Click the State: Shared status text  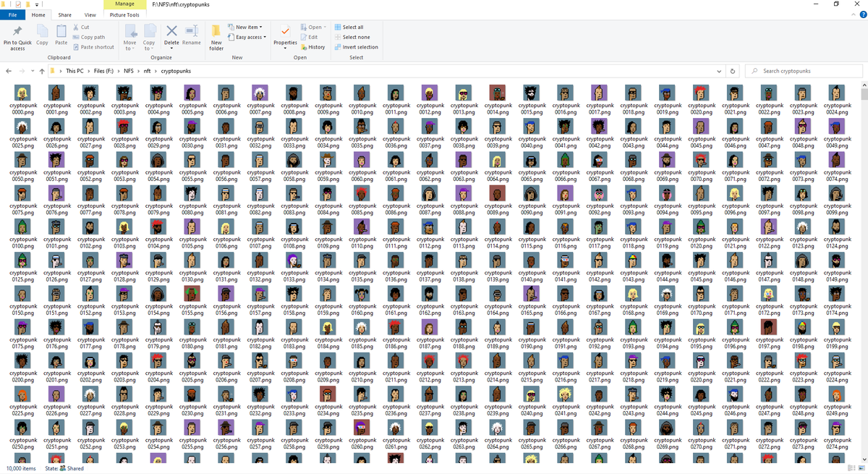pos(64,468)
